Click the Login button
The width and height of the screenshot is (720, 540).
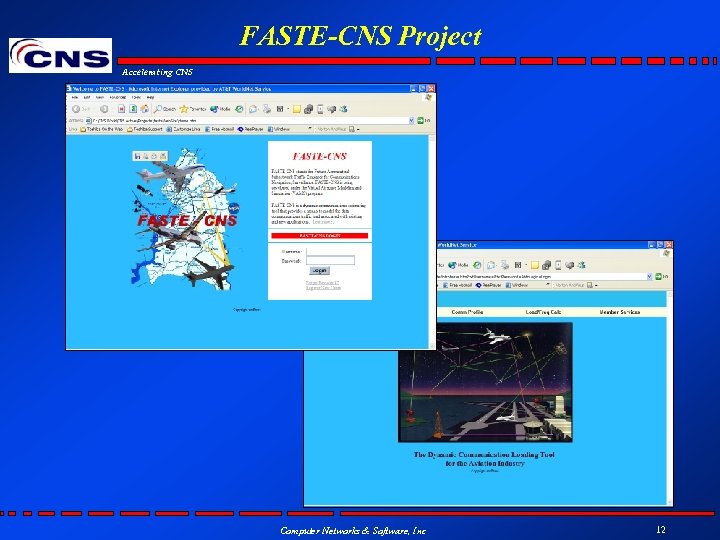(320, 270)
